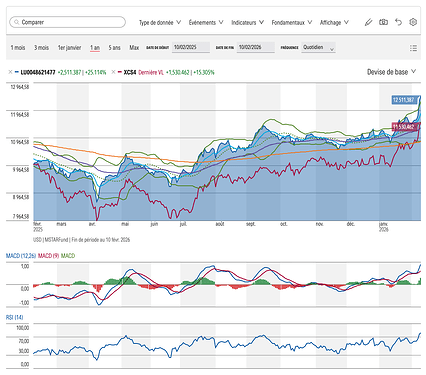The image size is (426, 375).
Task: Open the drawing pencil tool
Action: (x=368, y=22)
